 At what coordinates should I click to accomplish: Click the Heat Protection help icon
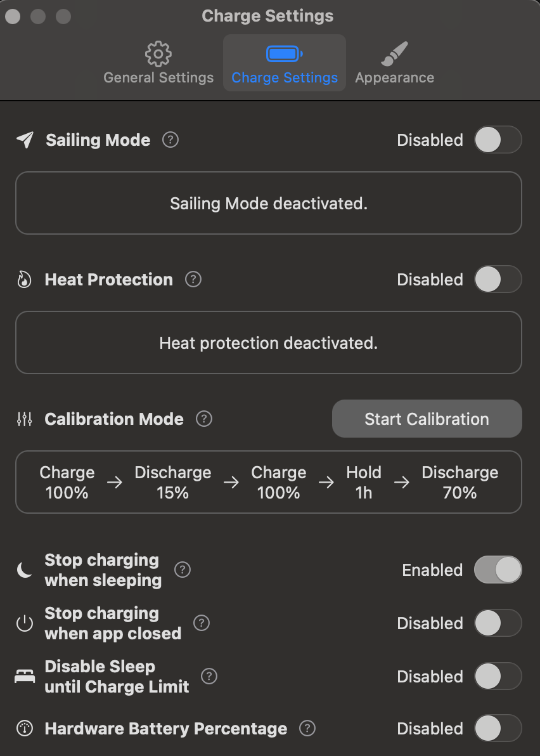[193, 279]
